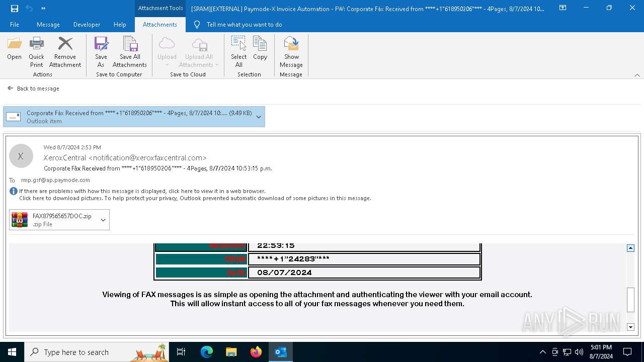This screenshot has height=362, width=644.
Task: Click the email subject line text
Action: (x=158, y=168)
